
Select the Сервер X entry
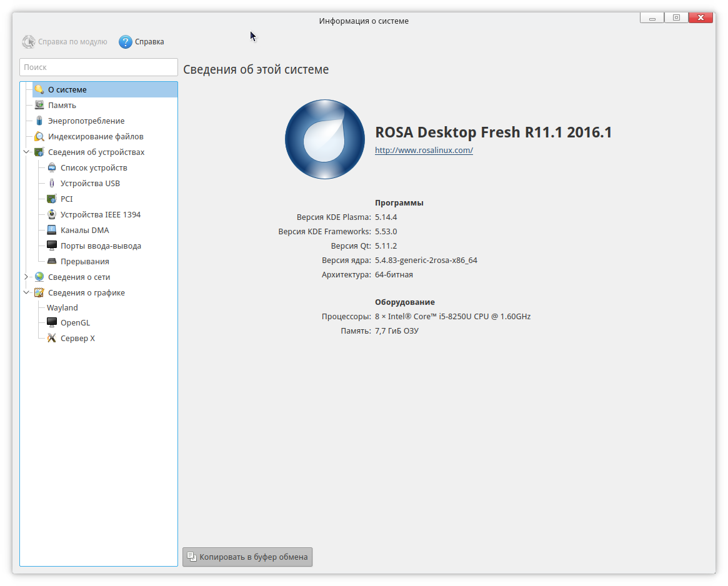point(77,339)
